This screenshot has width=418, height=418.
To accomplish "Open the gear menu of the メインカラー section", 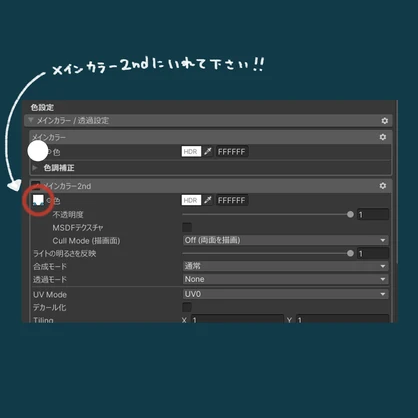I will tap(383, 137).
